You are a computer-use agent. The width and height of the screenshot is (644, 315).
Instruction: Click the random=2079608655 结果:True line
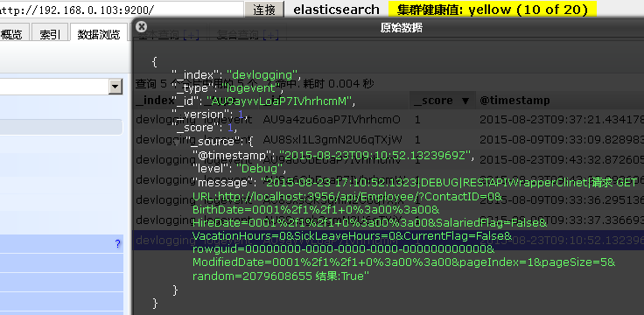click(281, 276)
